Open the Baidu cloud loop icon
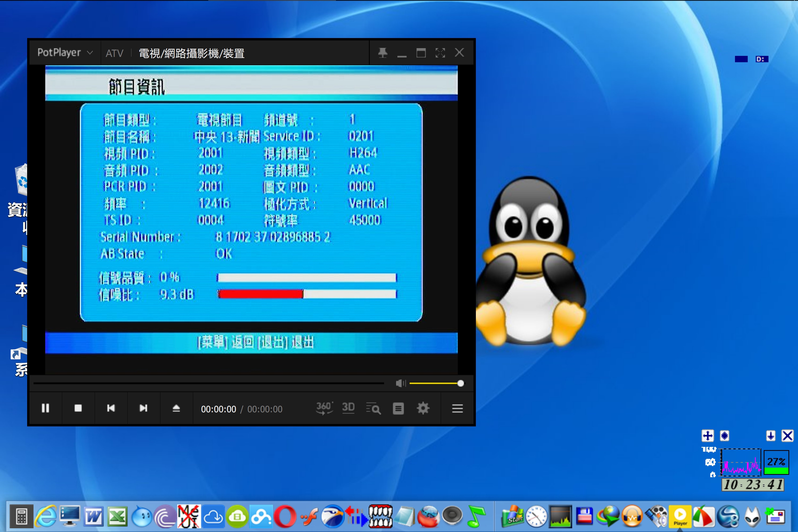 (261, 516)
